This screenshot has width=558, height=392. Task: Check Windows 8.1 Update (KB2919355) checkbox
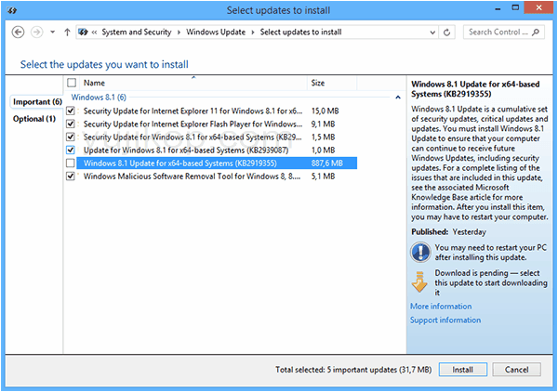tap(71, 163)
